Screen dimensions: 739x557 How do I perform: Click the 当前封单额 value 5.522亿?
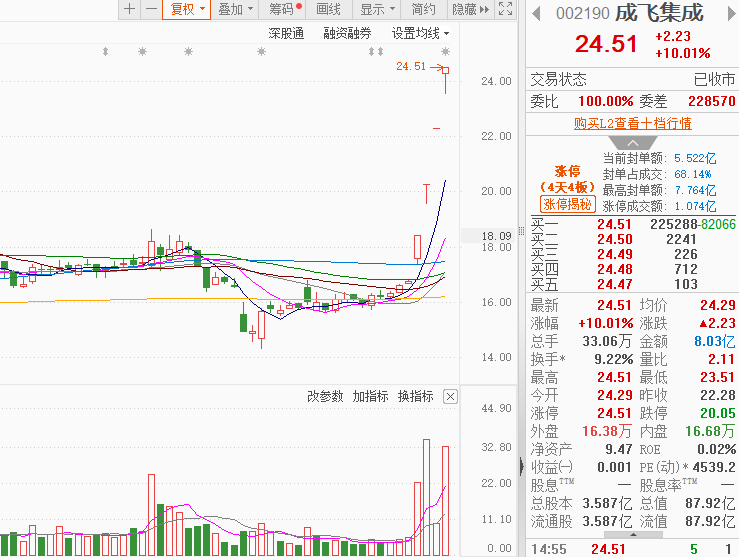click(x=695, y=158)
